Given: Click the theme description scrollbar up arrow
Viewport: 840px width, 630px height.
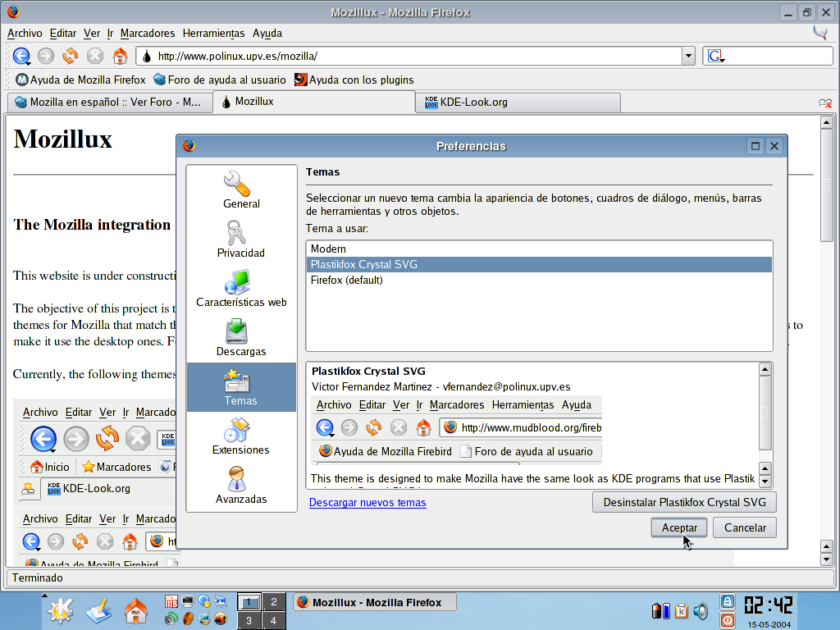Looking at the screenshot, I should (765, 369).
